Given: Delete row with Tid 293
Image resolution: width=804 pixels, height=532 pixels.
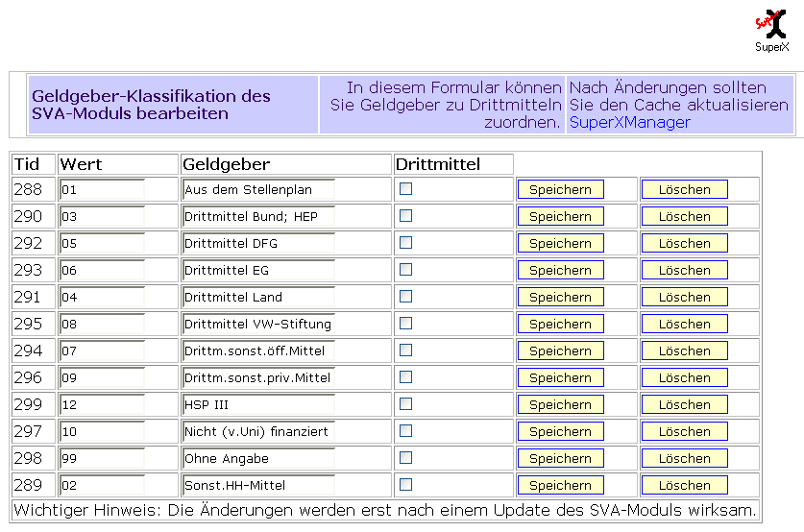Looking at the screenshot, I should coord(685,270).
